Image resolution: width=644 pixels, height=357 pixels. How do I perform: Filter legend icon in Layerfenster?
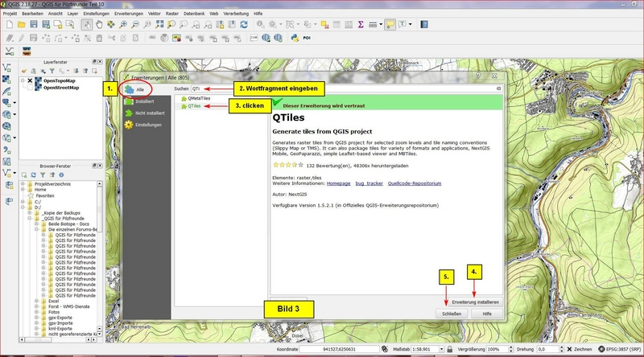(52, 72)
